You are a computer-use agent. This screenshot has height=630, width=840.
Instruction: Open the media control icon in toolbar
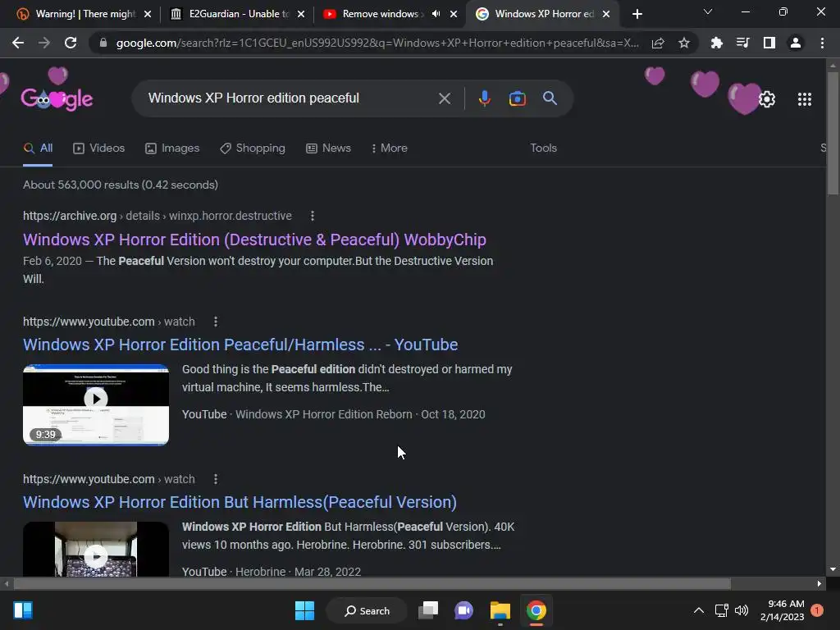[742, 43]
